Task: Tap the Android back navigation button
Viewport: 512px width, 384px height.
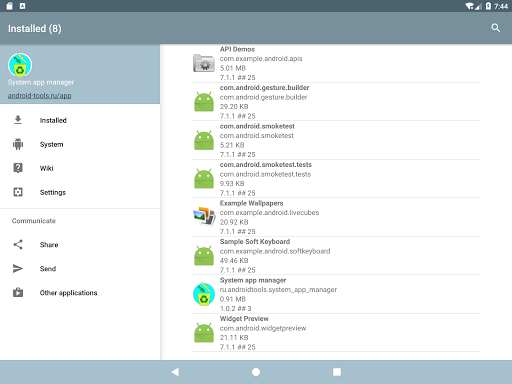Action: pyautogui.click(x=175, y=372)
